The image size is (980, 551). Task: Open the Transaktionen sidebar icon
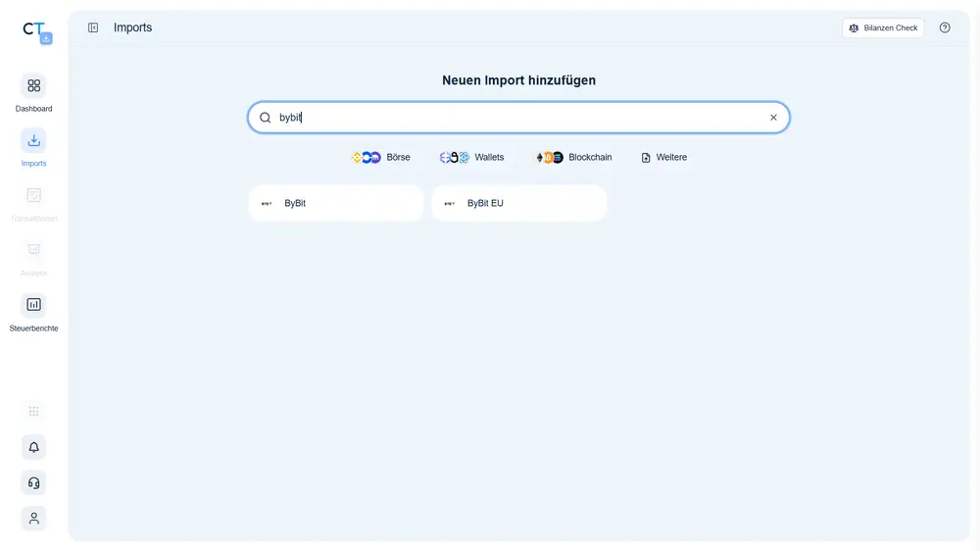(33, 196)
